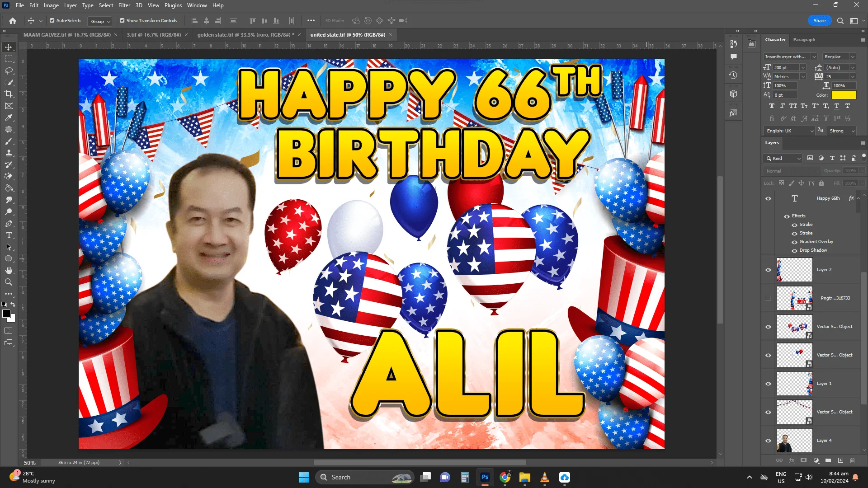868x488 pixels.
Task: Click the Faux Bold text style icon
Action: [x=771, y=106]
